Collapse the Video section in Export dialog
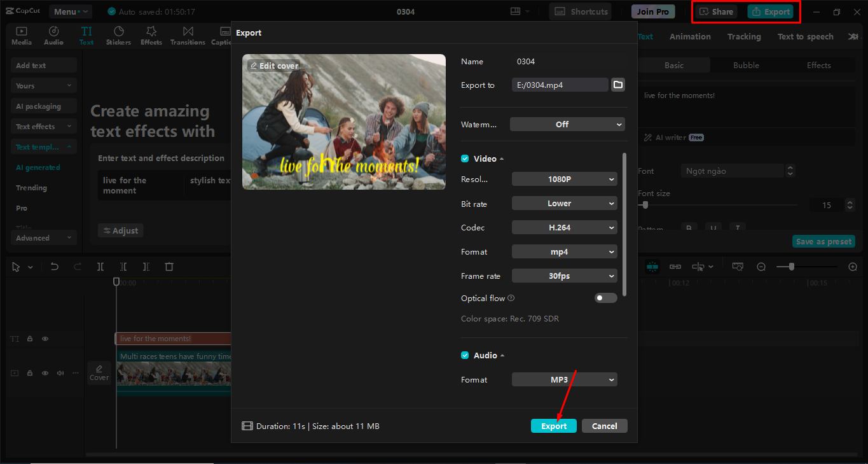Viewport: 868px width, 464px height. pos(500,158)
